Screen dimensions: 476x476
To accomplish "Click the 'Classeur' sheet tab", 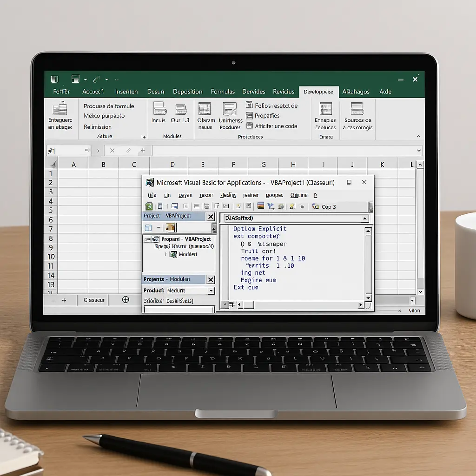I will coord(94,300).
